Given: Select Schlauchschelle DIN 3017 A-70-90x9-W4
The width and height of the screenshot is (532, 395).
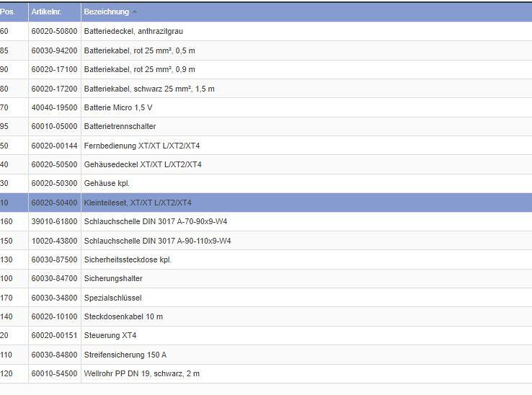Looking at the screenshot, I should tap(155, 221).
